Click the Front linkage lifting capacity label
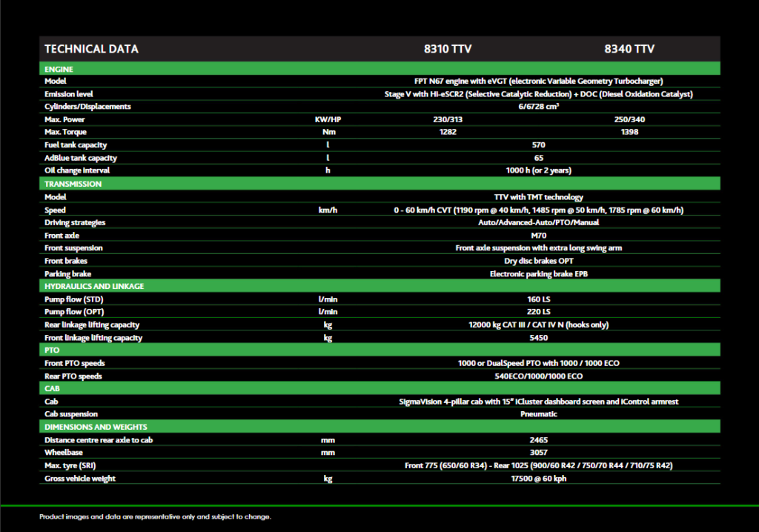The image size is (759, 532). click(x=93, y=338)
